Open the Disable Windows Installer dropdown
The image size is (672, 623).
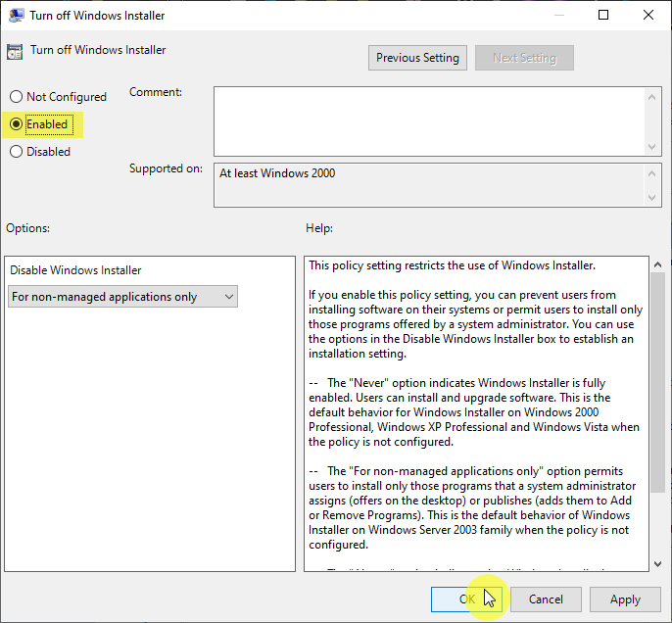[x=122, y=297]
